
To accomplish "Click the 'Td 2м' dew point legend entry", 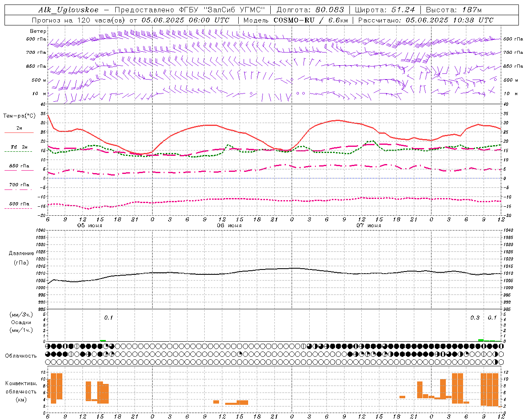I will tap(19, 147).
